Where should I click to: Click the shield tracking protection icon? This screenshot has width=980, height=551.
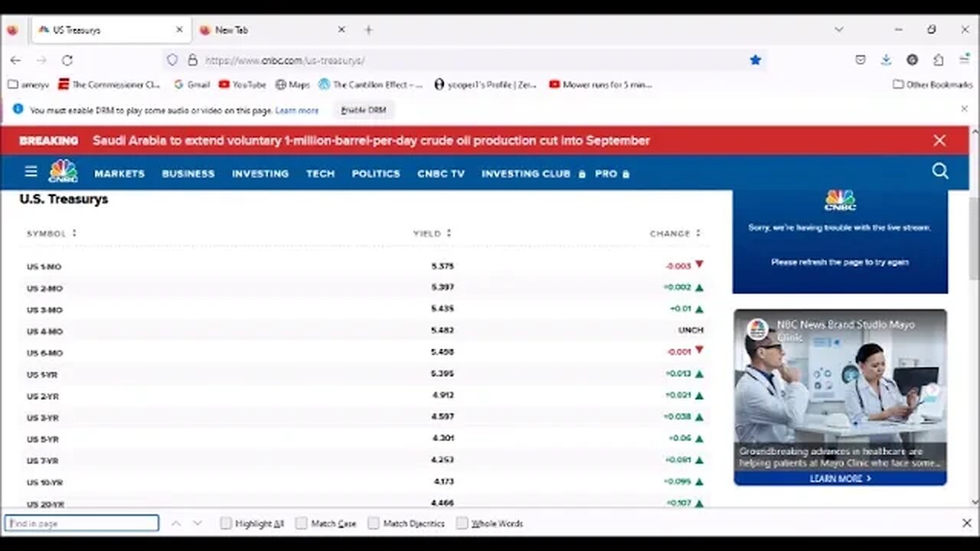(172, 60)
